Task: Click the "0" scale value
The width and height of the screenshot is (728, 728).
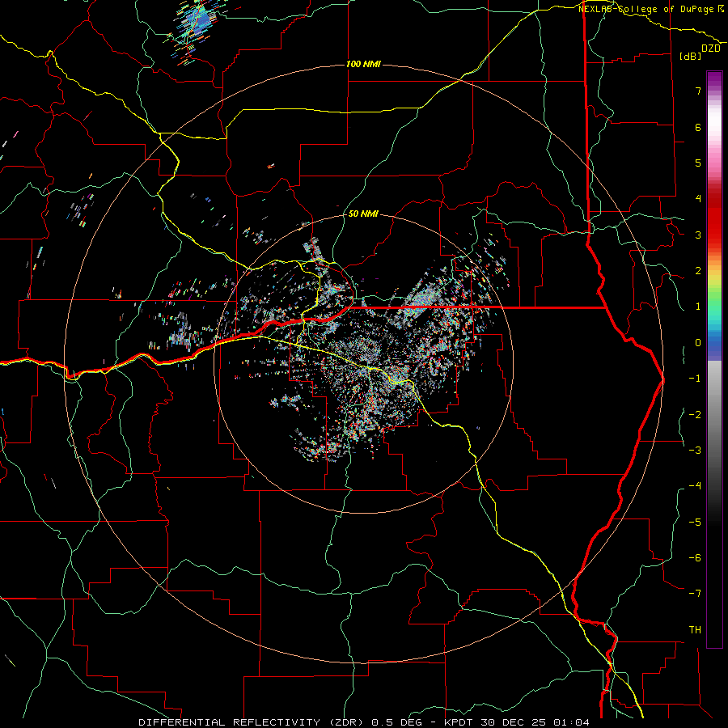Action: click(x=698, y=343)
